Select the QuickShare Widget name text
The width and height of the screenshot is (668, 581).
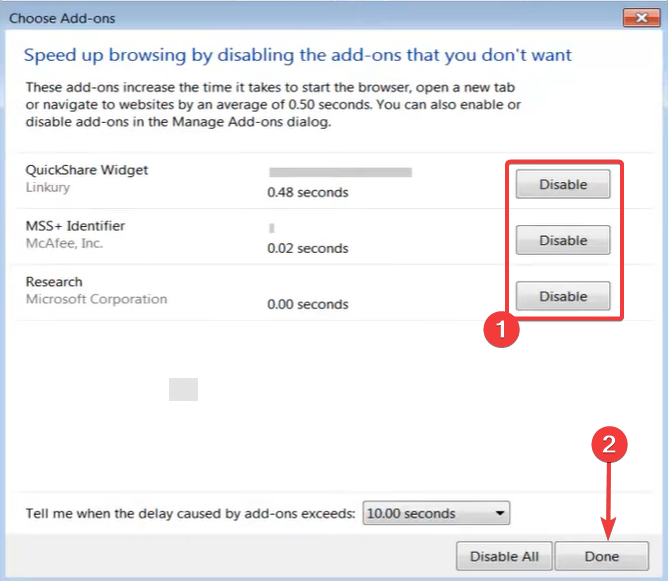(86, 170)
